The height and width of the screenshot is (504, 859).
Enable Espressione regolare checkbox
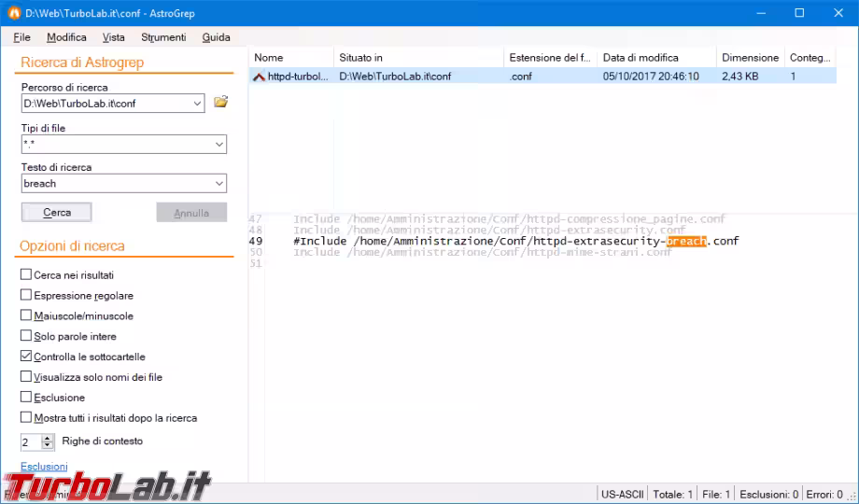(26, 295)
